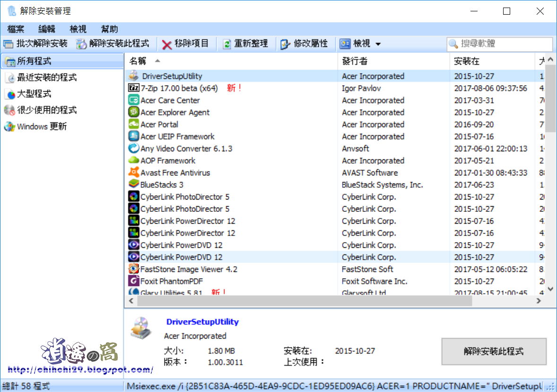557x392 pixels.
Task: Sort by the 名稱 column header
Action: tap(231, 61)
